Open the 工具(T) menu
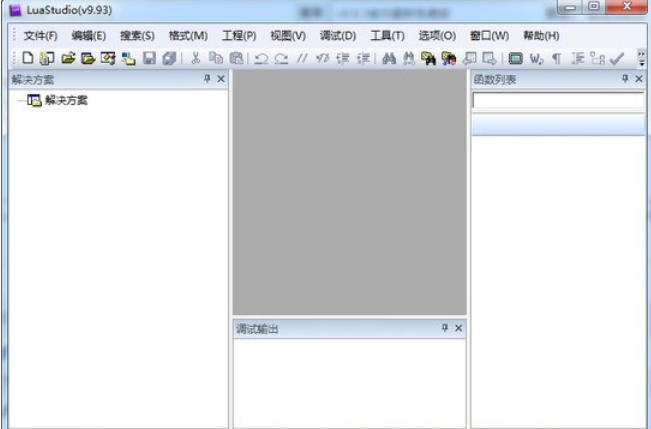This screenshot has width=651, height=429. tap(387, 36)
